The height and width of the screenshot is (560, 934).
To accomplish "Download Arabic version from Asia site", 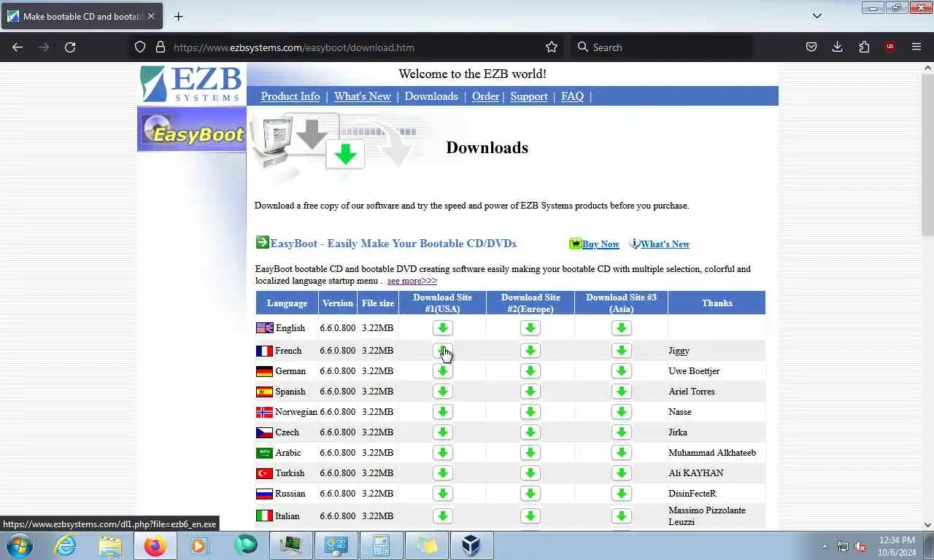I will (x=621, y=453).
